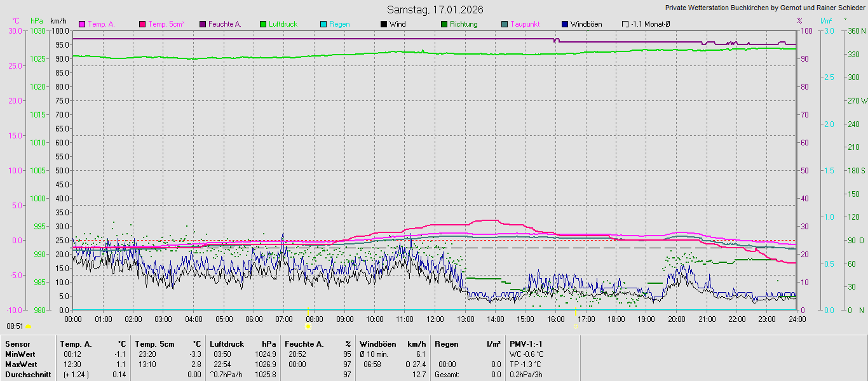Click the dark green Richtung legend square
The width and height of the screenshot is (868, 381).
pyautogui.click(x=444, y=24)
